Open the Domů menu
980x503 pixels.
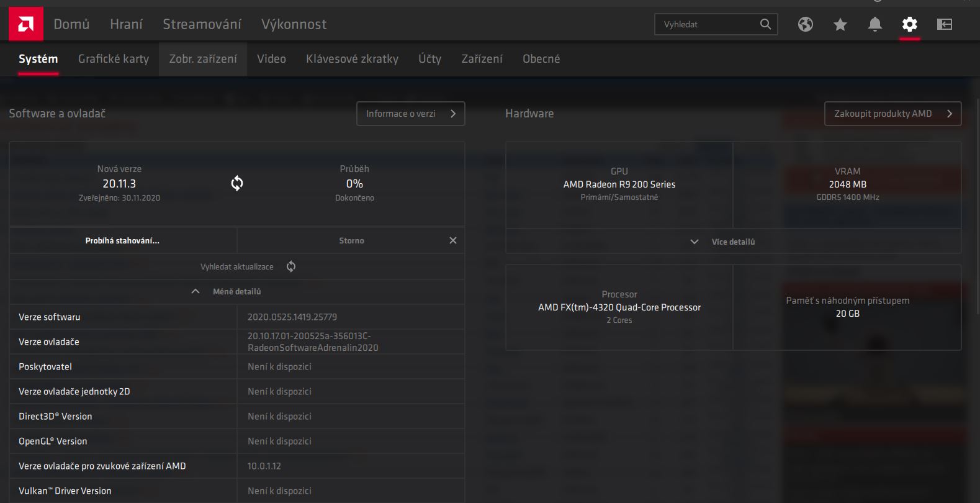71,24
